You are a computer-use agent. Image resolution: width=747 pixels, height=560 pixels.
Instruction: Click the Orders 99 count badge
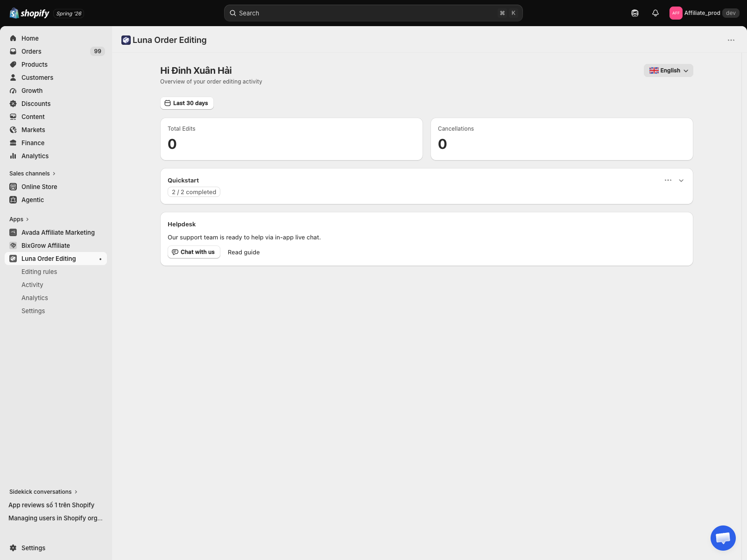tap(98, 51)
